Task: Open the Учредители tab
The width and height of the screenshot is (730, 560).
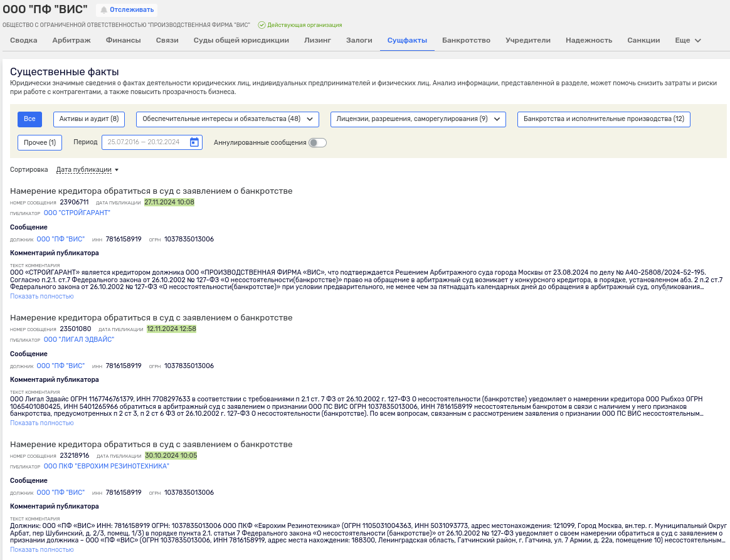Action: (528, 41)
